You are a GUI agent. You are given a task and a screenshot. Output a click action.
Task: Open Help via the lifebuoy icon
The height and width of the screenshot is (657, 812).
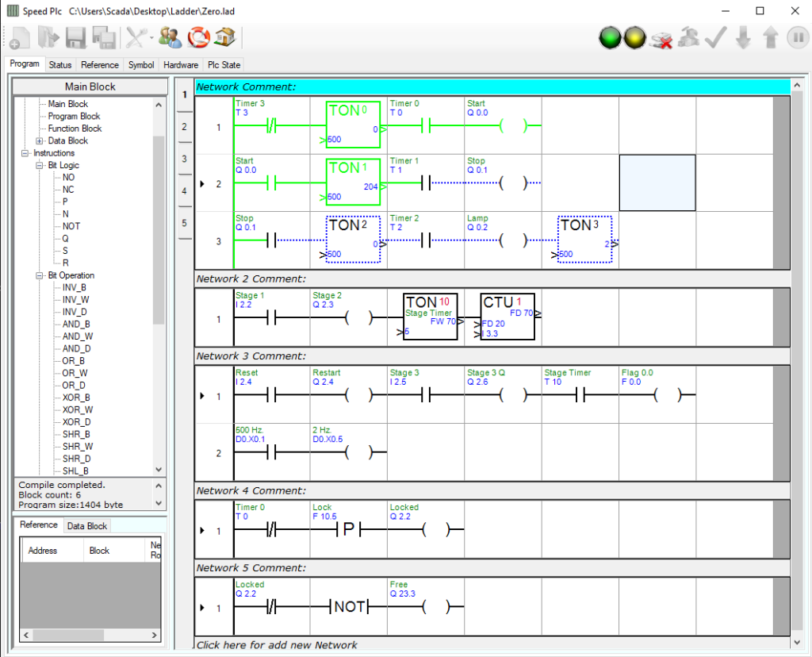[198, 37]
